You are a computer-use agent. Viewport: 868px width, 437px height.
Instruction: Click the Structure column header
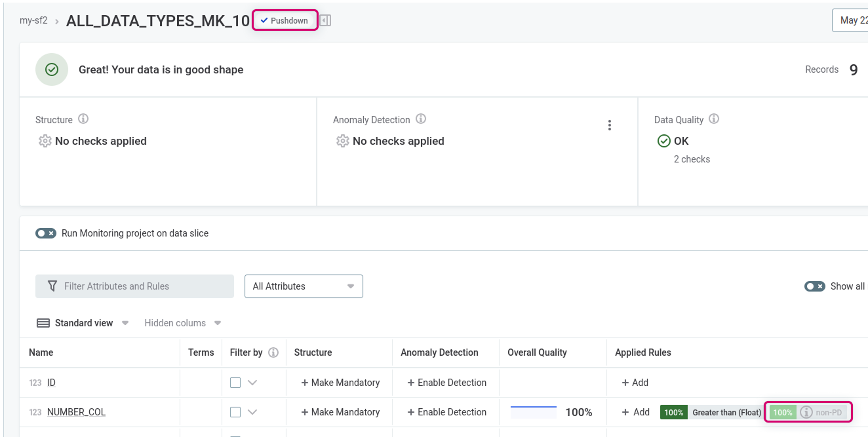[313, 352]
